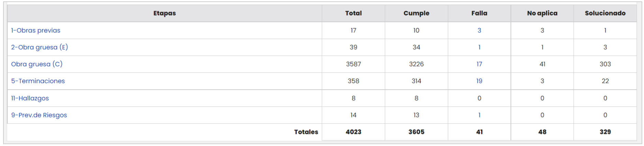Select the Solucionado column header
Screen dimensions: 644x146
pyautogui.click(x=605, y=13)
